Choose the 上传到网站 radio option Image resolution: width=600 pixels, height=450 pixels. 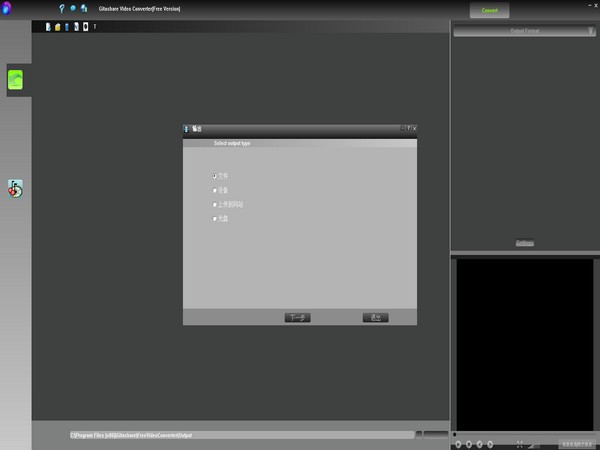click(x=215, y=204)
